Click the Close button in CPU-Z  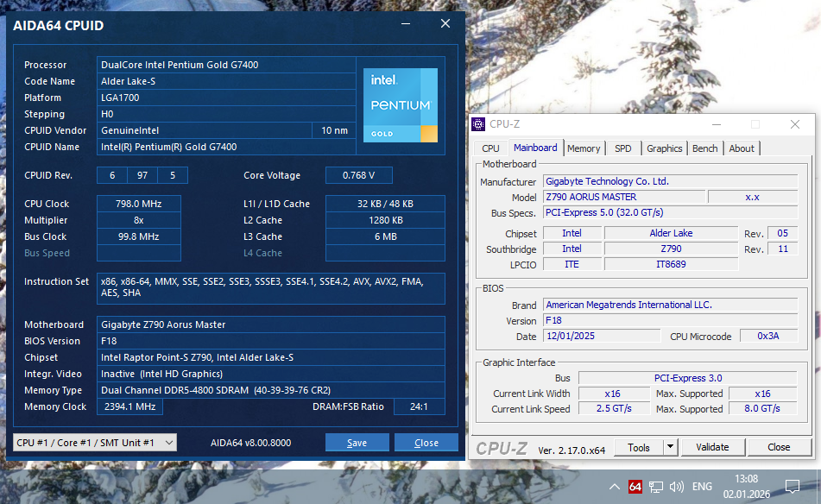click(779, 448)
